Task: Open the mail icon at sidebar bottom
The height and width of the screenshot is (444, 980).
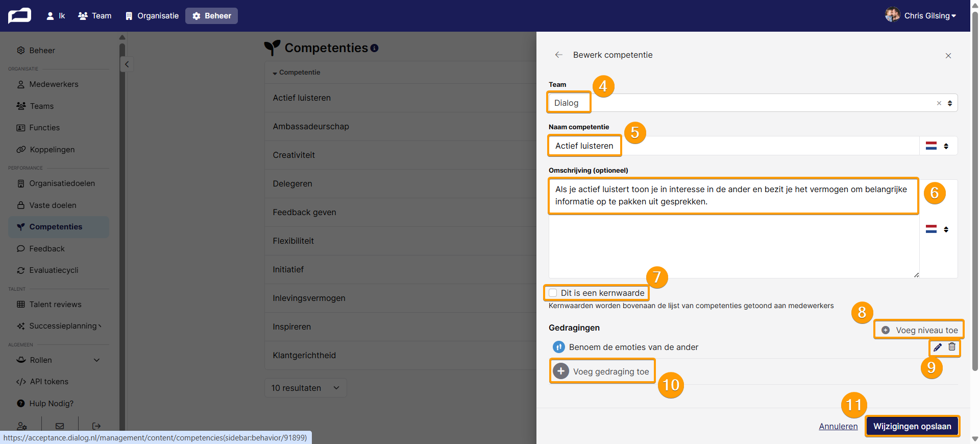Action: coord(60,426)
